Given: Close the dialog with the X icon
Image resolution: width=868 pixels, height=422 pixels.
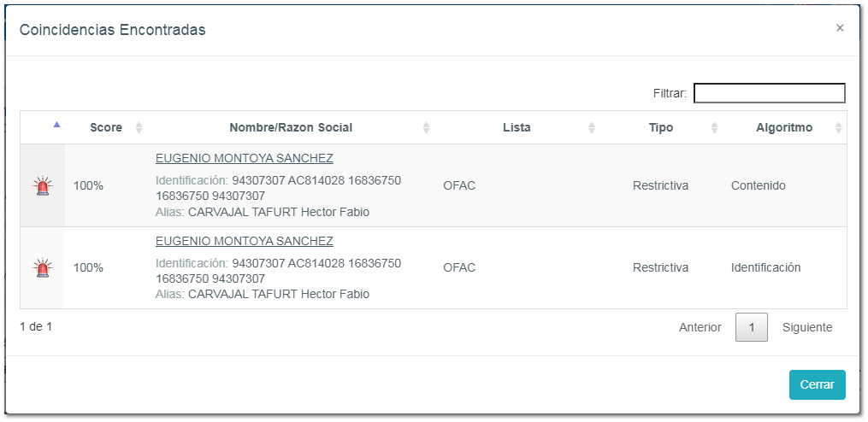Looking at the screenshot, I should (840, 28).
